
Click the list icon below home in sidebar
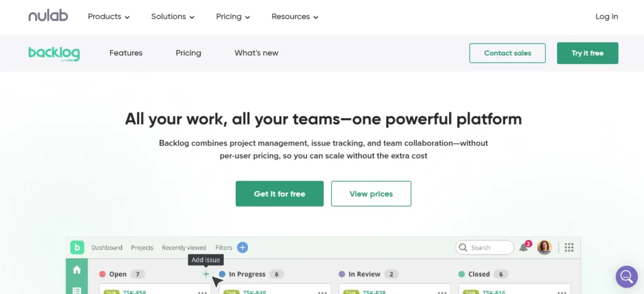point(77,291)
